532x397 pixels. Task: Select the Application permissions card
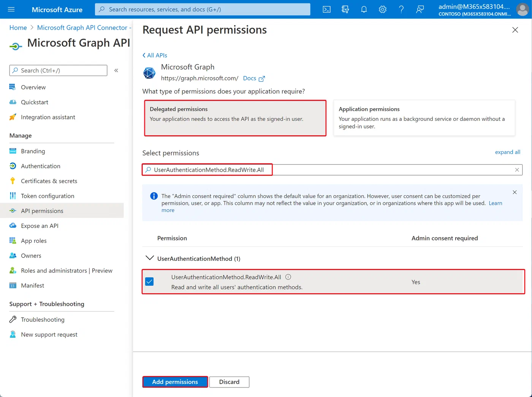coord(424,118)
